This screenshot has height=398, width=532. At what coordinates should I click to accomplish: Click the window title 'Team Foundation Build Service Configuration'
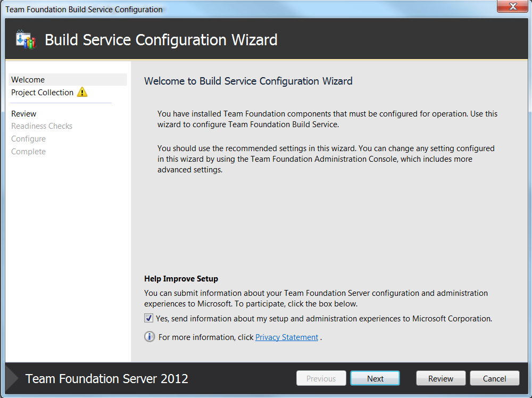[x=84, y=10]
